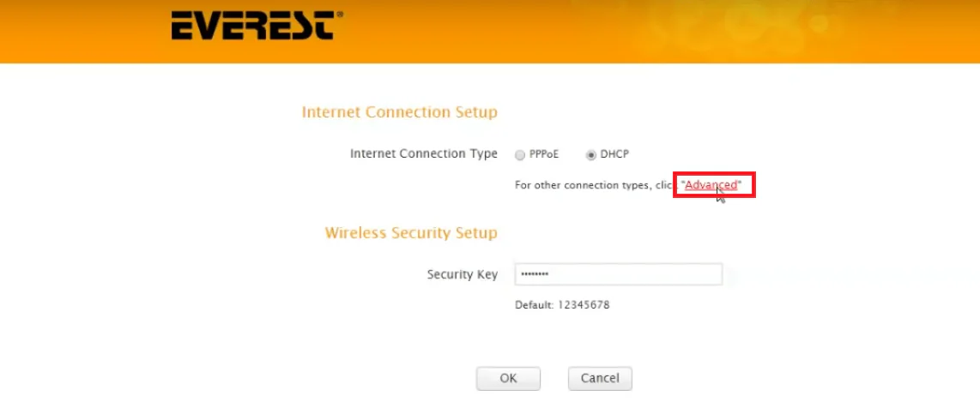Click the masked dots in the Security Key field
This screenshot has width=980, height=420.
tap(535, 274)
